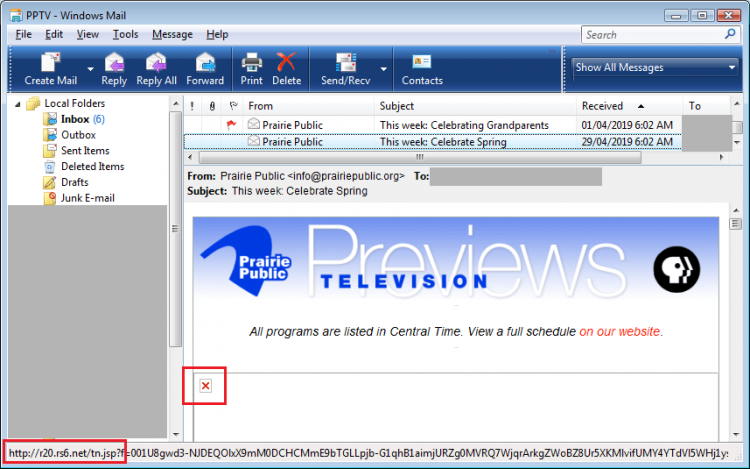Click sender info@prairiepublic.org in header
Screen dimensions: 750x469
345,176
